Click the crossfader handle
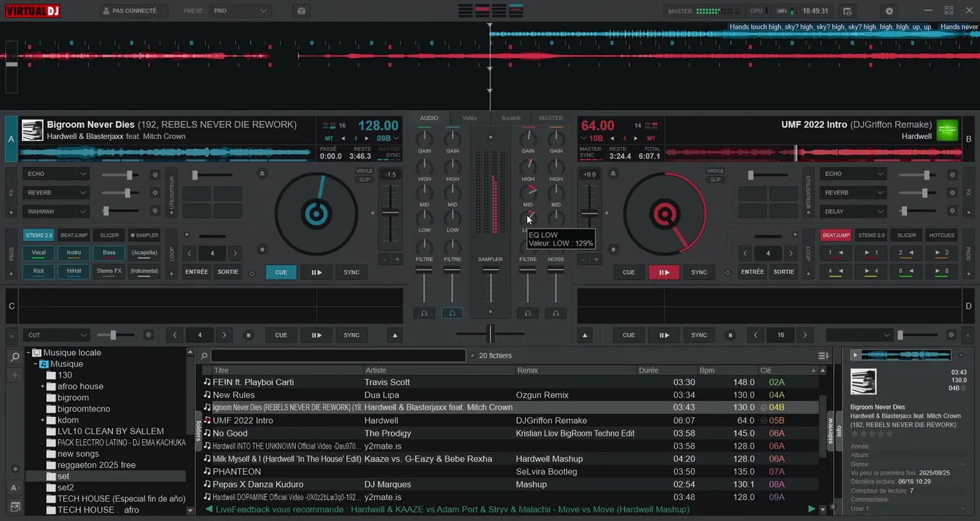 [490, 334]
